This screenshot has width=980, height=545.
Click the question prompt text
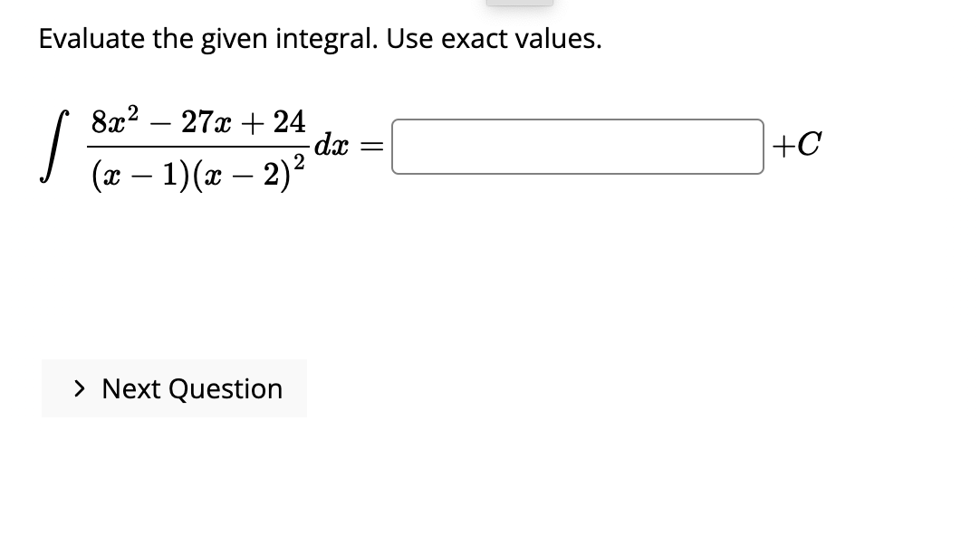coord(320,38)
